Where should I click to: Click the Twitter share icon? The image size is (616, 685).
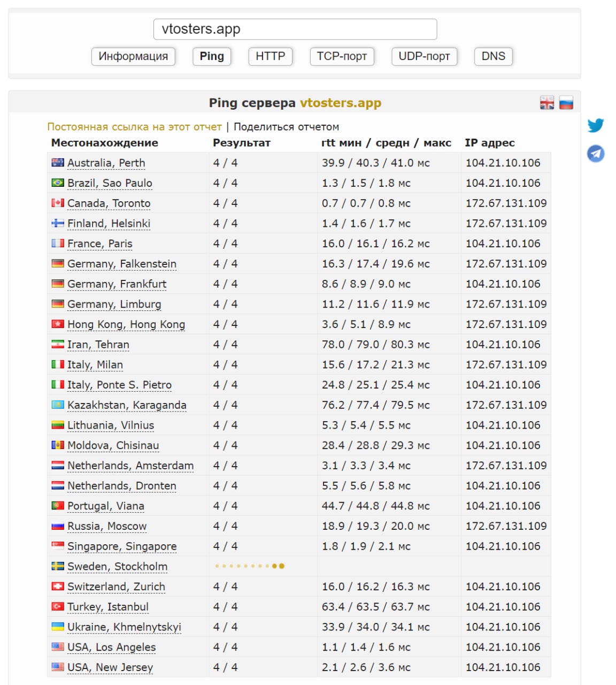(595, 125)
